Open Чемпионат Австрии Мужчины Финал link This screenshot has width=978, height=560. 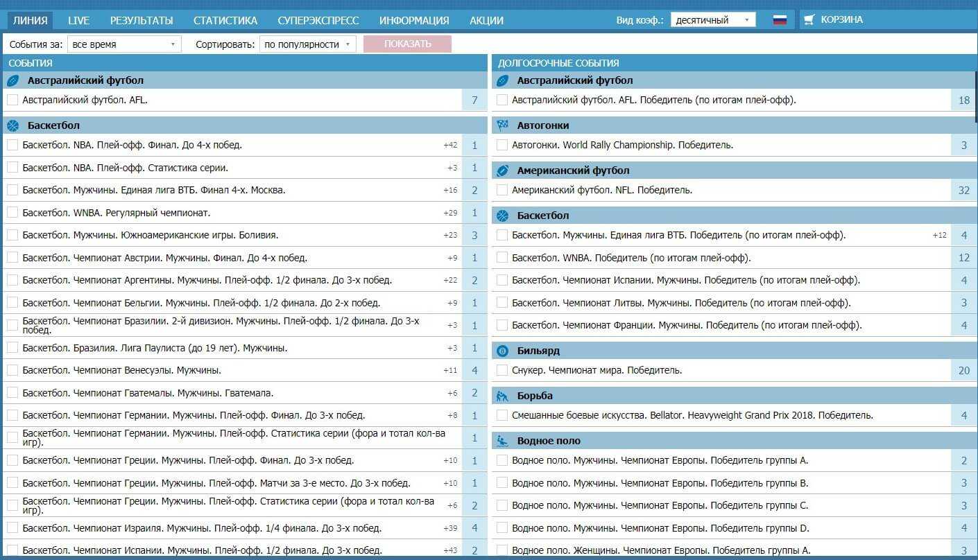tap(164, 258)
